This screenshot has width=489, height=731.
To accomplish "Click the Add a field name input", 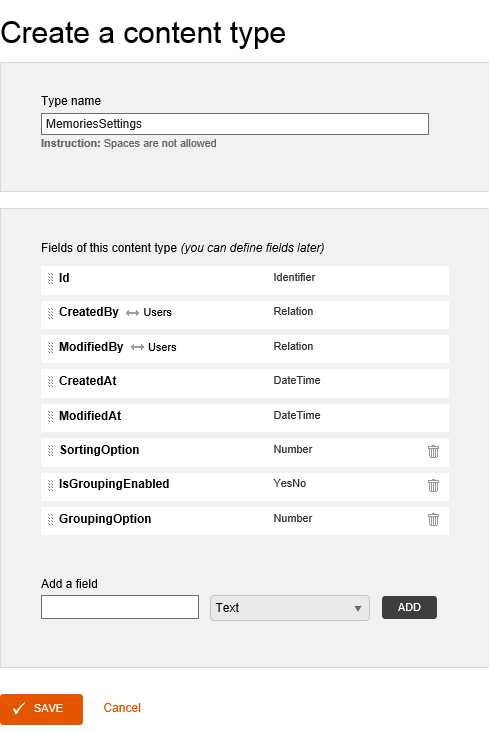I will pyautogui.click(x=120, y=607).
